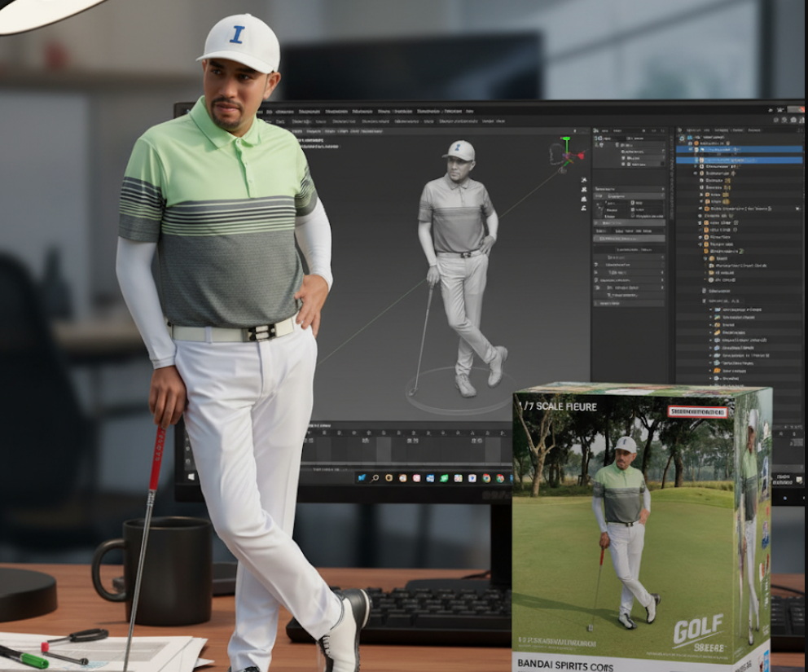Click the top viewport navigation icon below the gizmo

[584, 180]
